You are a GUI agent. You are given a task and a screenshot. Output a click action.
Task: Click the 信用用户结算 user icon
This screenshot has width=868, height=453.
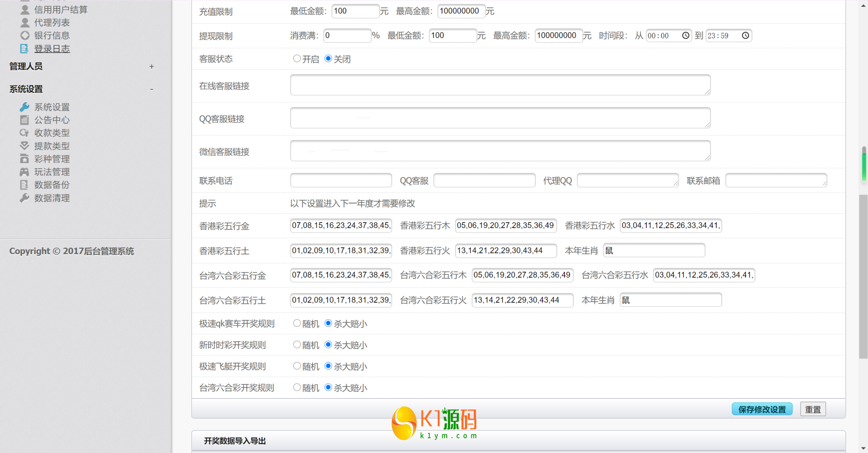(25, 9)
